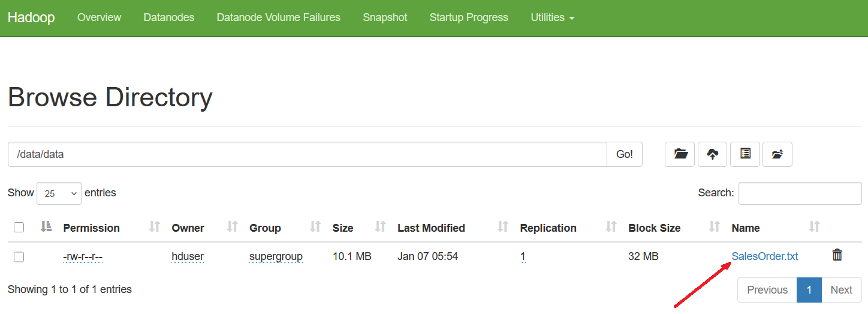The height and width of the screenshot is (314, 868).
Task: Click the /data/data directory path field
Action: click(x=307, y=154)
